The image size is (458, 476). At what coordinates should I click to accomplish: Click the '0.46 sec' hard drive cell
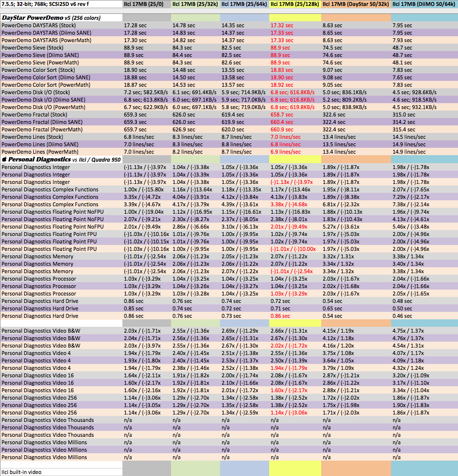point(402,316)
